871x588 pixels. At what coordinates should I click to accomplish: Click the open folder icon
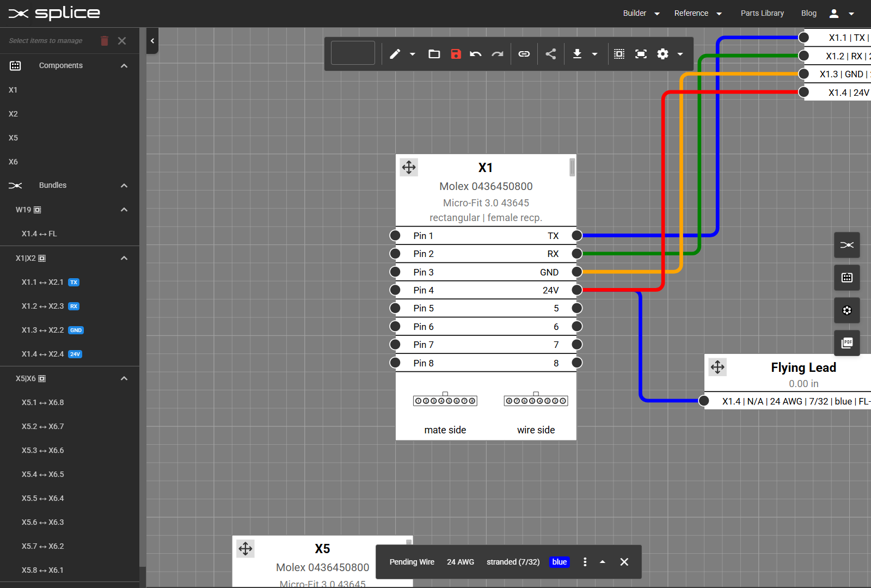[x=434, y=54]
